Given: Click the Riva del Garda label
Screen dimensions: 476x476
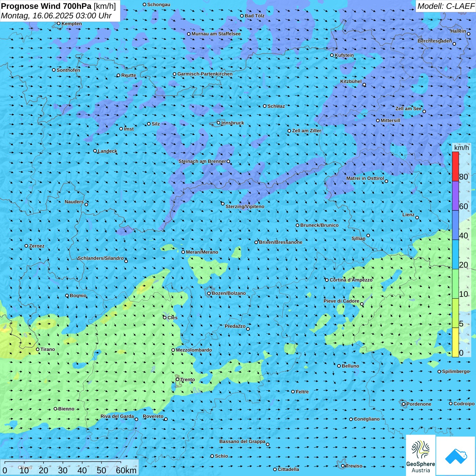Looking at the screenshot, I should click(117, 416).
